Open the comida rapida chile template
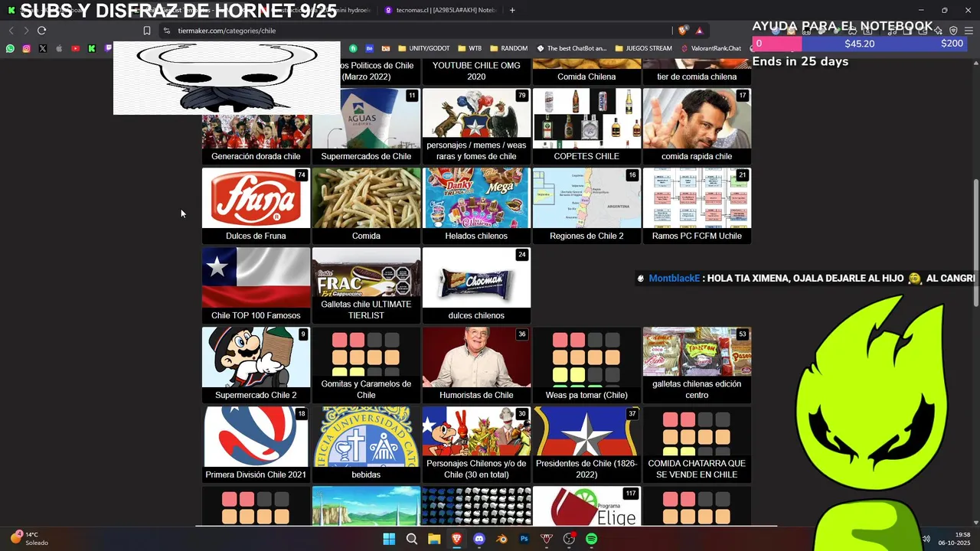The width and height of the screenshot is (980, 551). click(697, 126)
